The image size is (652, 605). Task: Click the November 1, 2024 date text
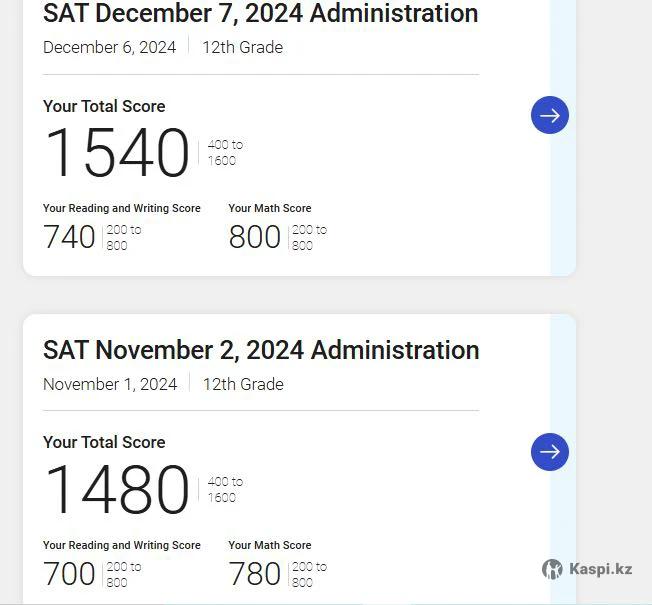110,384
